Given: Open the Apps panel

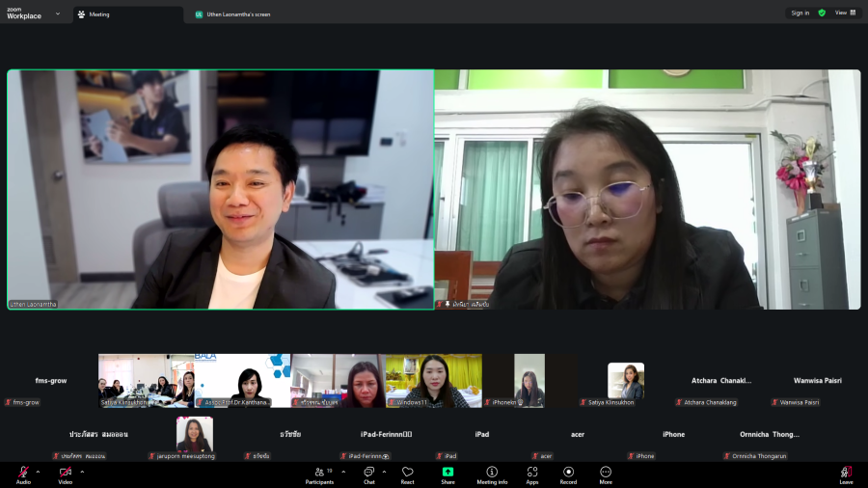Looking at the screenshot, I should (x=532, y=474).
